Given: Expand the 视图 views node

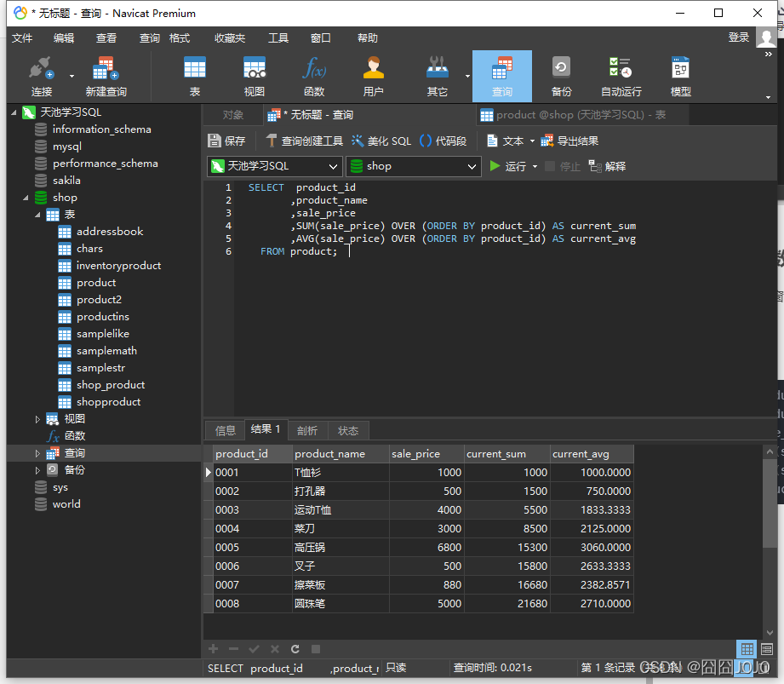Looking at the screenshot, I should click(x=37, y=419).
